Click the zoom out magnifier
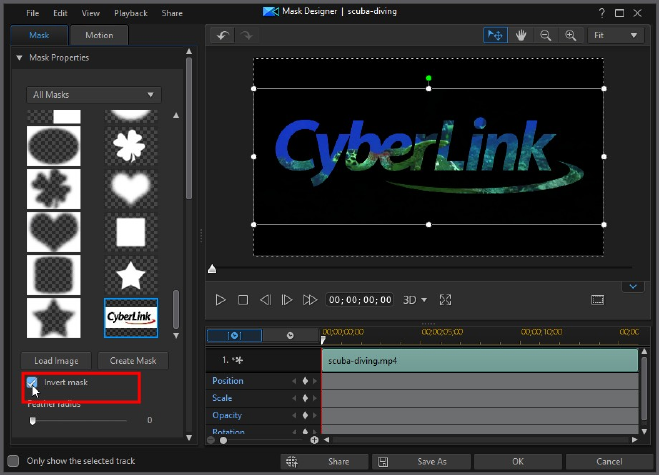Screen dimensions: 659x475 coord(546,35)
